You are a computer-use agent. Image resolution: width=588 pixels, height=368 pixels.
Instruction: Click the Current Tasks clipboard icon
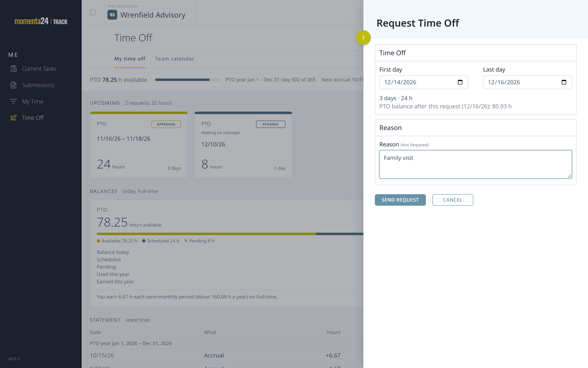14,69
